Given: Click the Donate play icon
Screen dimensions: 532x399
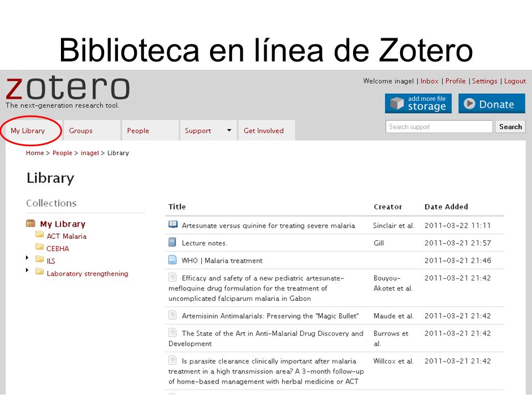Looking at the screenshot, I should 469,104.
